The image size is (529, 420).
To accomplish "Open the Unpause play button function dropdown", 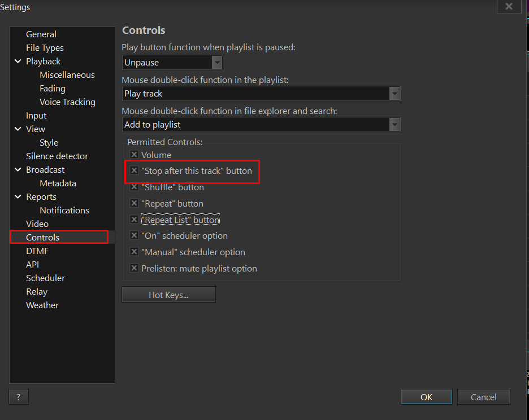I will coord(217,62).
